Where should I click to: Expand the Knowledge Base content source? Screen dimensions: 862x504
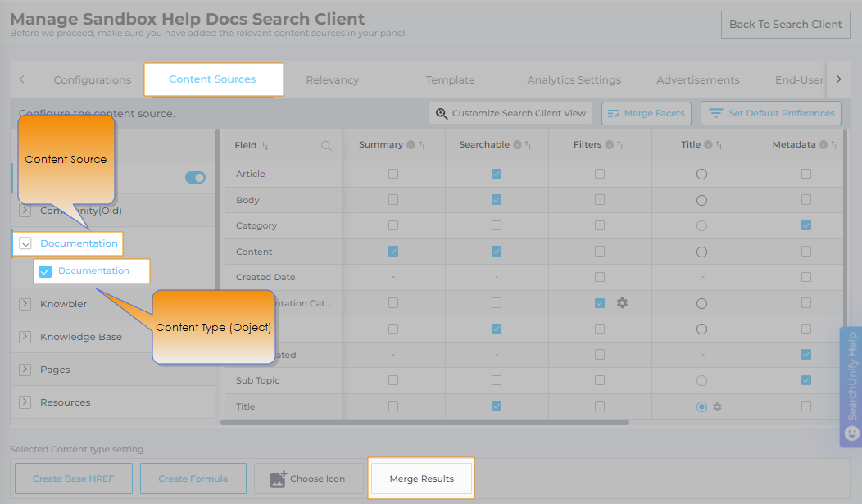pos(25,337)
